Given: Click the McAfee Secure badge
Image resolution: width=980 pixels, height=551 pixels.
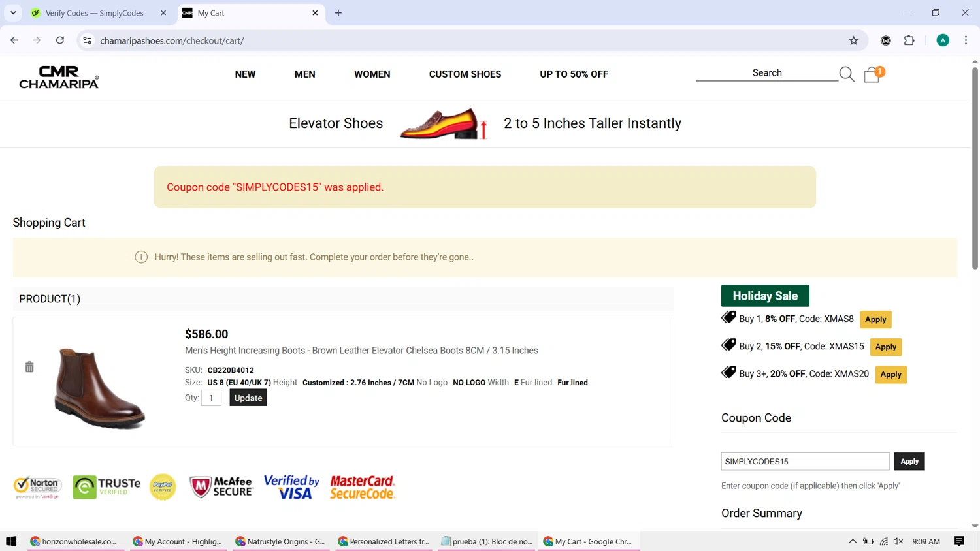Looking at the screenshot, I should pyautogui.click(x=221, y=487).
